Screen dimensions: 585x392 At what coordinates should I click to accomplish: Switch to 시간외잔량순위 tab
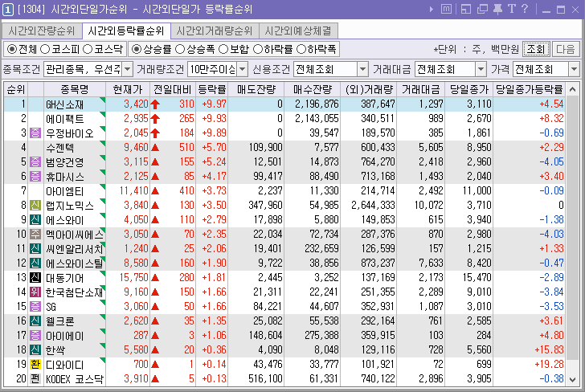click(42, 31)
